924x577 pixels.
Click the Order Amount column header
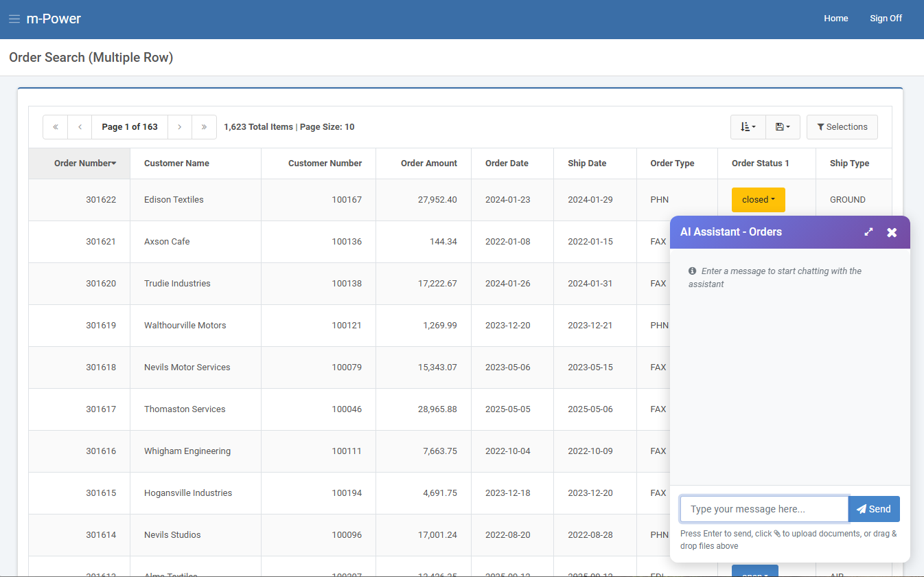pos(428,163)
